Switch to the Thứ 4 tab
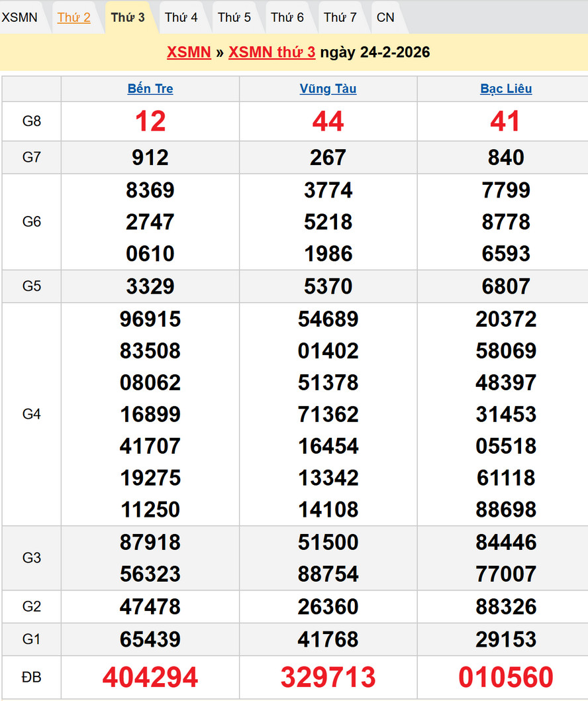The width and height of the screenshot is (588, 701). 181,17
